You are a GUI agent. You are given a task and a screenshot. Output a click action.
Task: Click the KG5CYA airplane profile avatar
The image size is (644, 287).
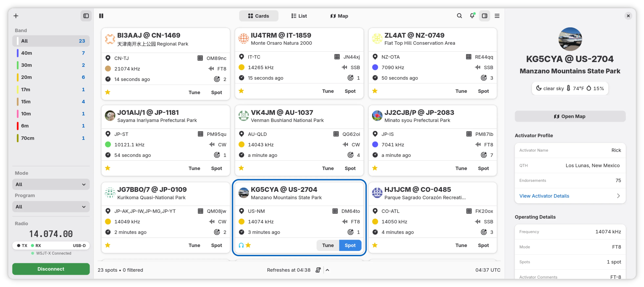[x=570, y=39]
